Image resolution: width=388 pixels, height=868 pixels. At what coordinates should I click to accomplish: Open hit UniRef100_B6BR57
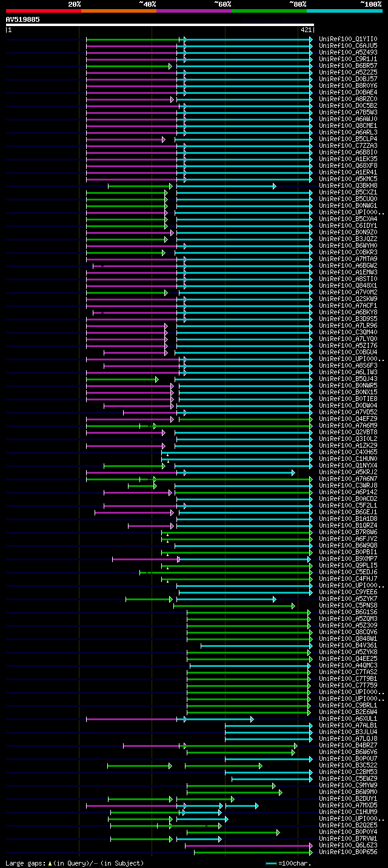pyautogui.click(x=348, y=65)
